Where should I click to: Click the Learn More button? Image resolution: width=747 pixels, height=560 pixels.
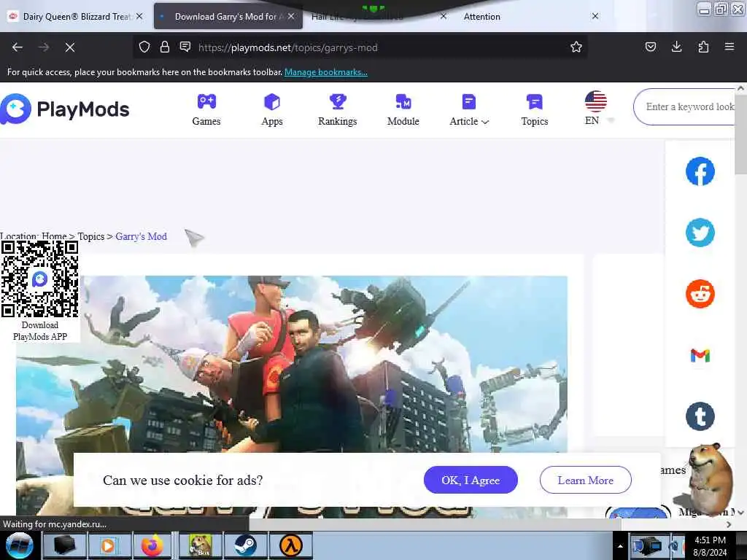tap(586, 480)
